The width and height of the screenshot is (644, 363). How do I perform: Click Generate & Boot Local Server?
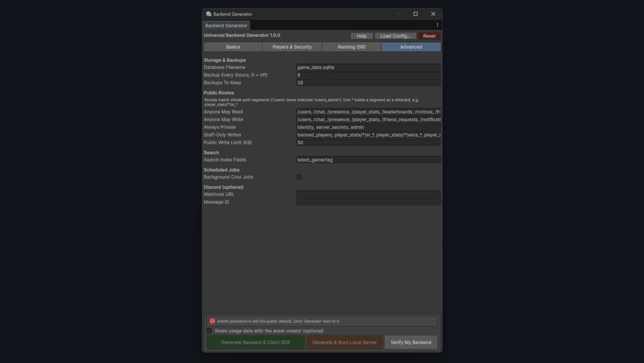tap(345, 342)
